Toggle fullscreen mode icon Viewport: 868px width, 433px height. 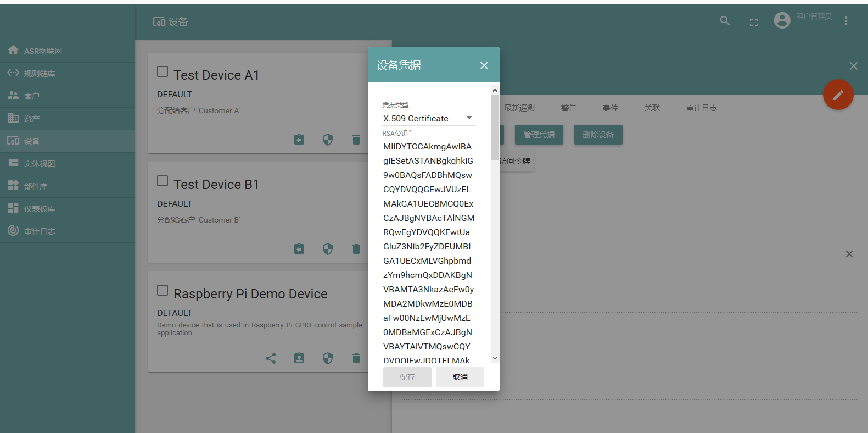(x=754, y=23)
